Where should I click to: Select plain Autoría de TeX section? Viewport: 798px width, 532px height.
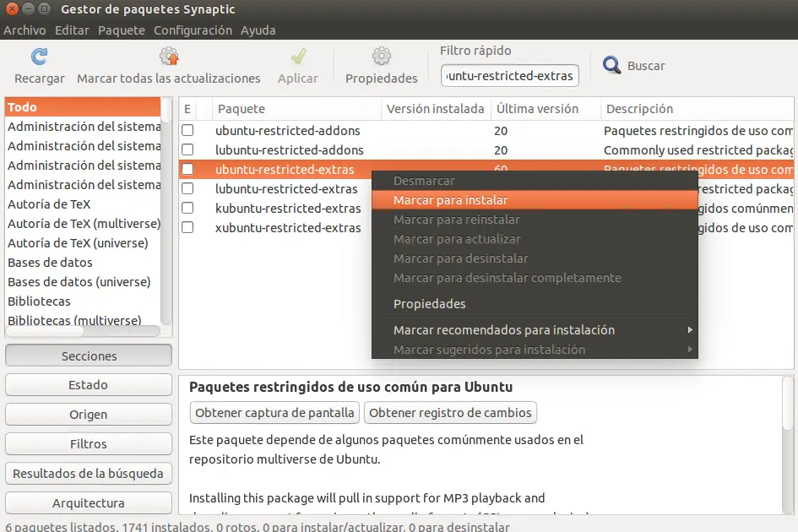(83, 204)
